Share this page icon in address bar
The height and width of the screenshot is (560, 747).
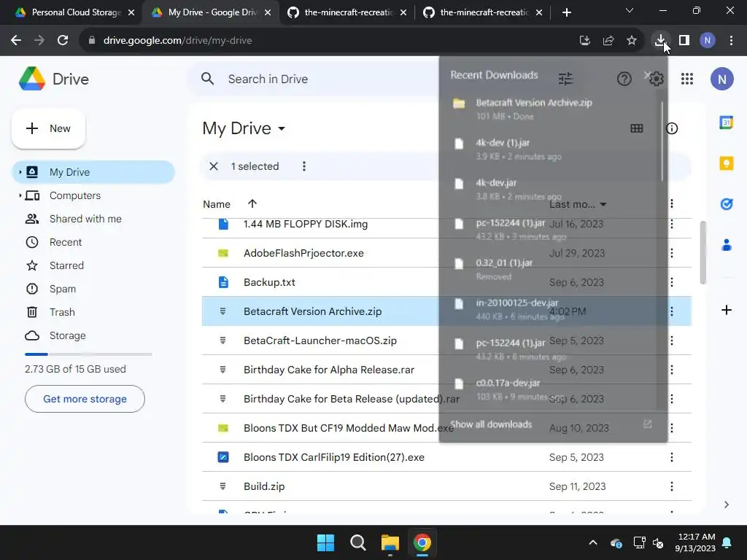coord(608,41)
